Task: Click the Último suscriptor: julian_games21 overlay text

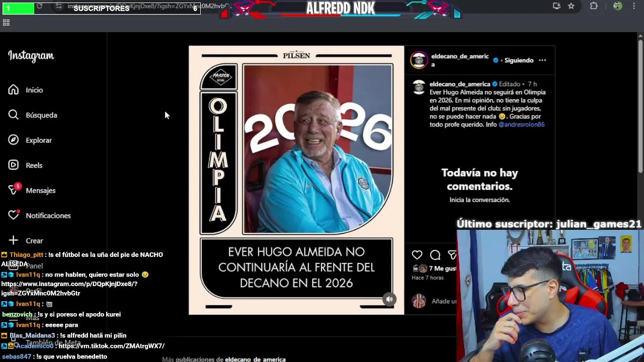Action: click(549, 224)
